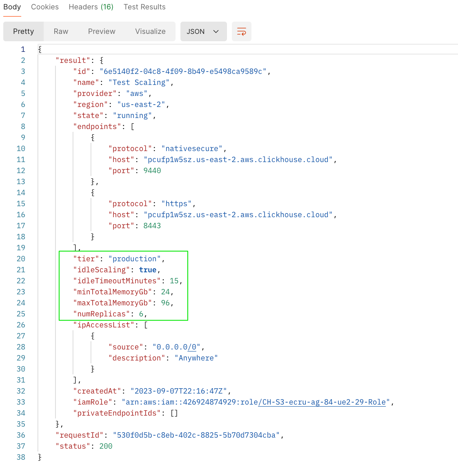The width and height of the screenshot is (458, 476).
Task: Select the Pretty view button
Action: pos(23,31)
